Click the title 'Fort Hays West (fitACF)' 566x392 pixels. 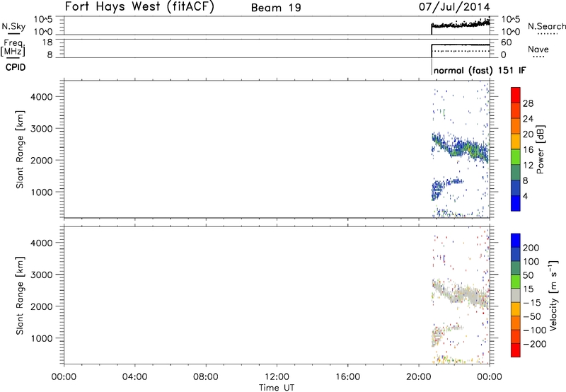pos(139,7)
